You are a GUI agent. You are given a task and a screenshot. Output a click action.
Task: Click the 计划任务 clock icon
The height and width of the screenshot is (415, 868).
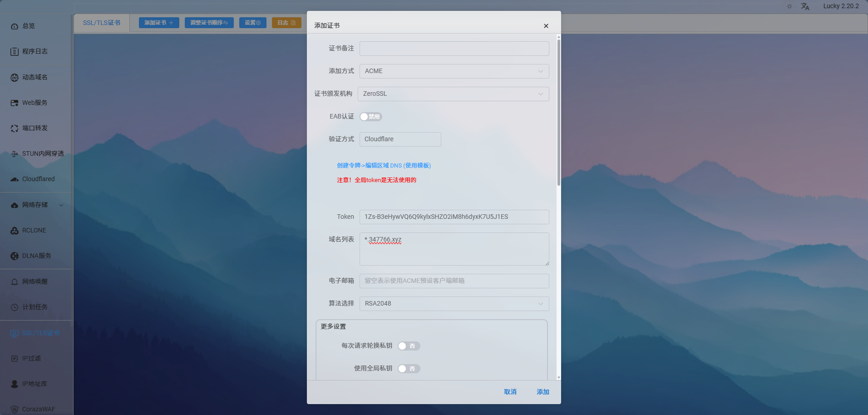[15, 307]
